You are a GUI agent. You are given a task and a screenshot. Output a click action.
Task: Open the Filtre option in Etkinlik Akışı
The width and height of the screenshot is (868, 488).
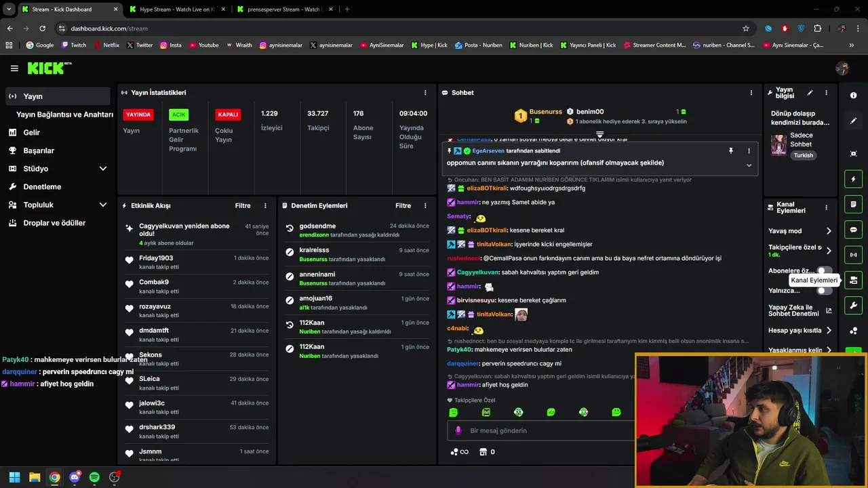(x=243, y=205)
